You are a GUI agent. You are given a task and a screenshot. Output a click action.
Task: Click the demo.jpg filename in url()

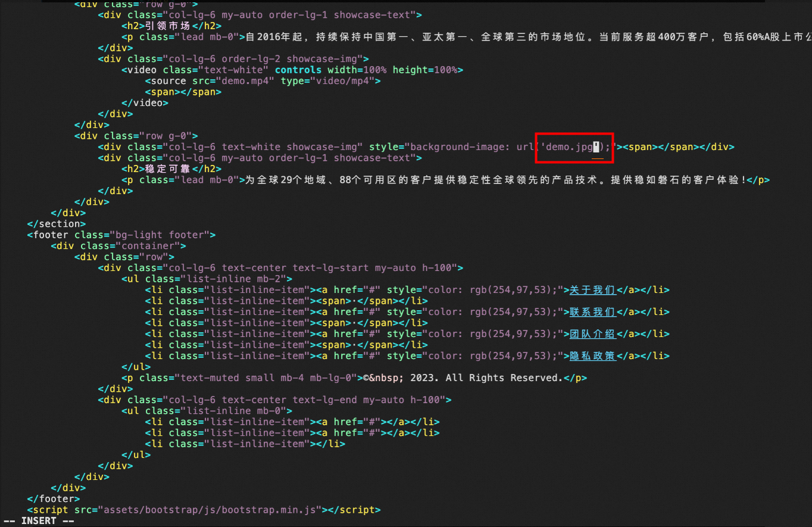569,147
